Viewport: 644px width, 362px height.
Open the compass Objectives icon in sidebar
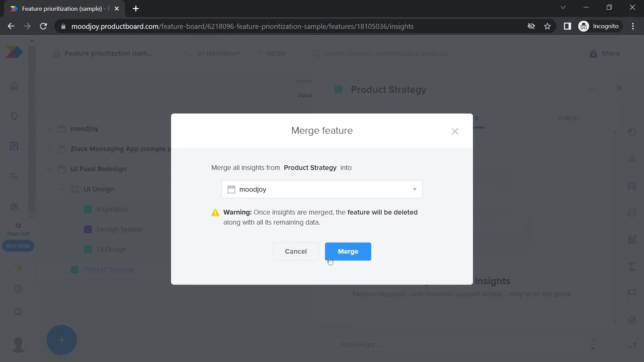click(14, 206)
